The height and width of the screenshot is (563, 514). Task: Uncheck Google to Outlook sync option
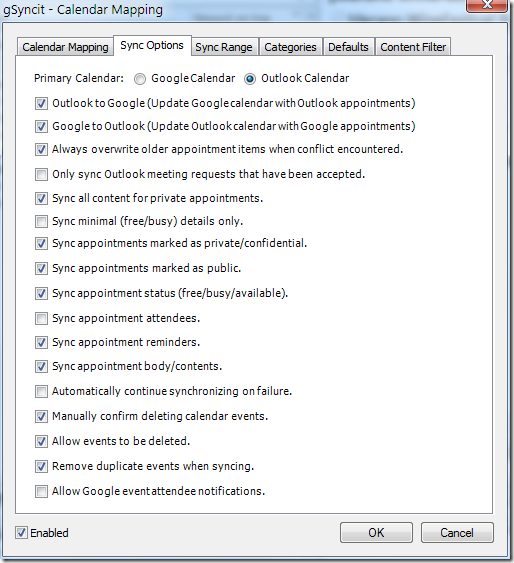click(41, 126)
